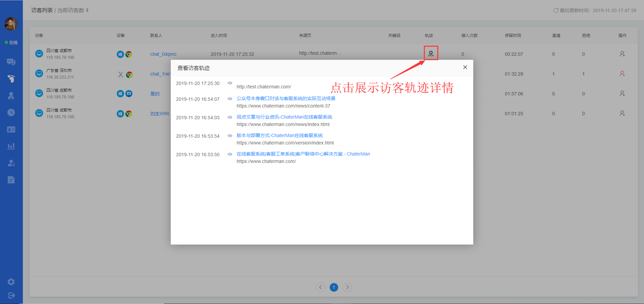The image size is (644, 304).
Task: Click the chat_0dqnro contact link
Action: coord(163,54)
